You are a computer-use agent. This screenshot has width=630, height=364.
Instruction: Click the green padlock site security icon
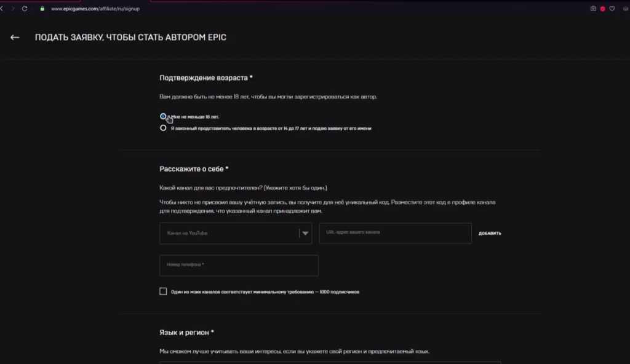(42, 9)
